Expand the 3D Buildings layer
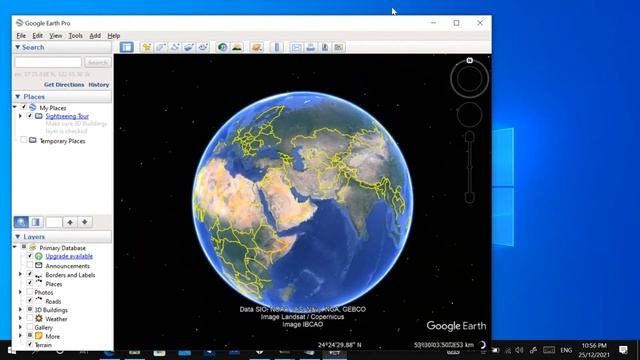The height and width of the screenshot is (360, 640). [x=20, y=310]
